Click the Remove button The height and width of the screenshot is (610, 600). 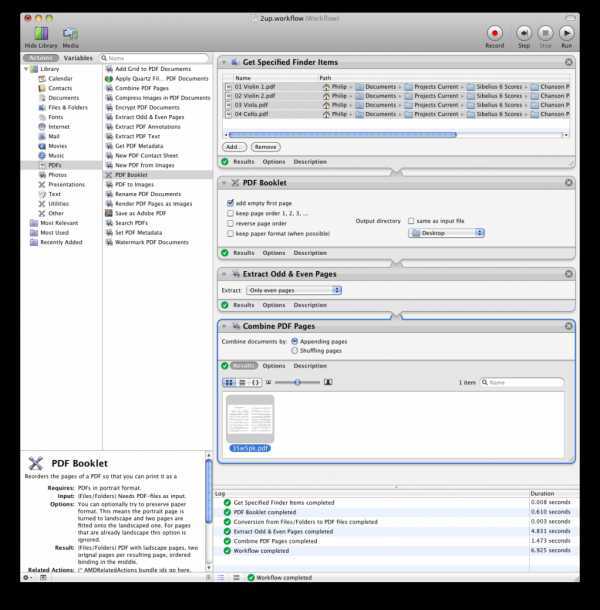coord(266,147)
